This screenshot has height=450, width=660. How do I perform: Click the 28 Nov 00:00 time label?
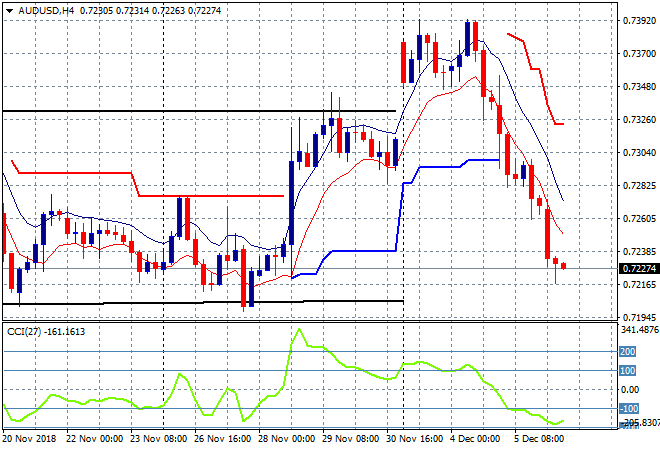(287, 439)
